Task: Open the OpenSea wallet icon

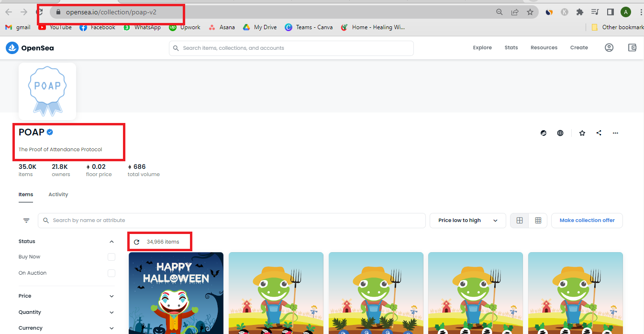Action: pos(632,47)
